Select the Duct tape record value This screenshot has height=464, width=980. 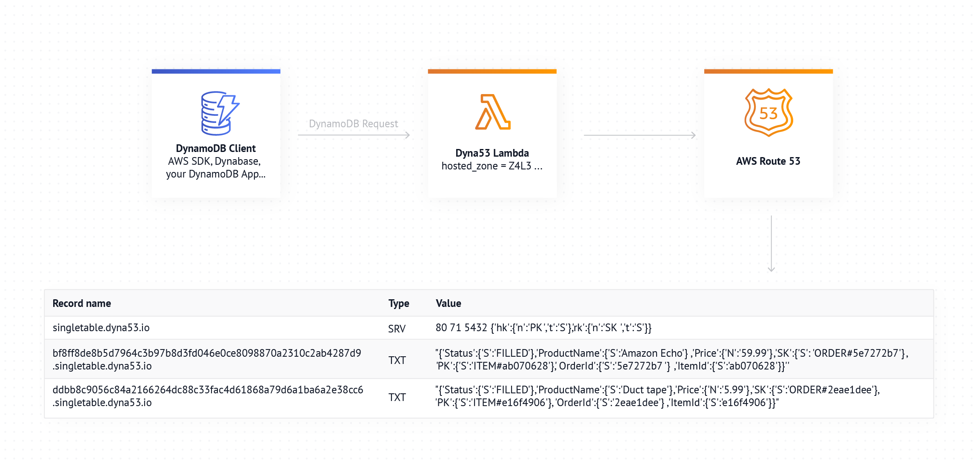[657, 396]
